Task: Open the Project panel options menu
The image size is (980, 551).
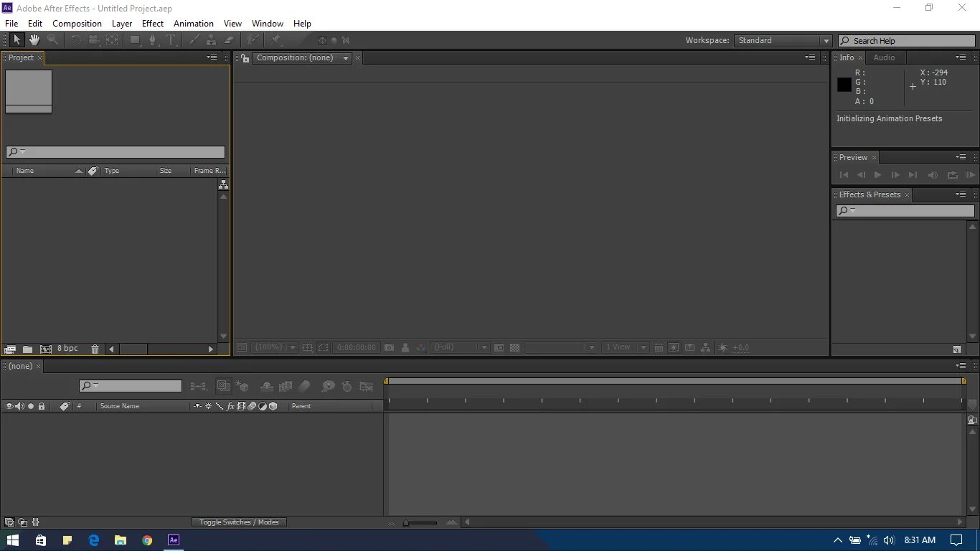Action: pos(212,57)
